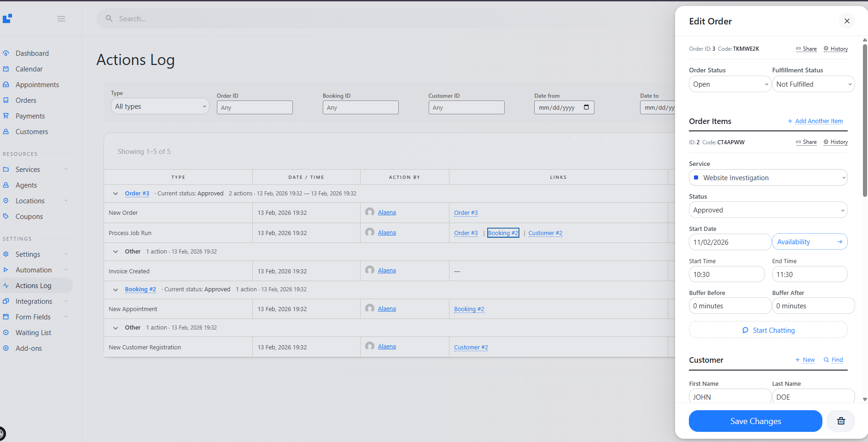868x442 pixels.
Task: Click the trash delete order icon
Action: (840, 421)
